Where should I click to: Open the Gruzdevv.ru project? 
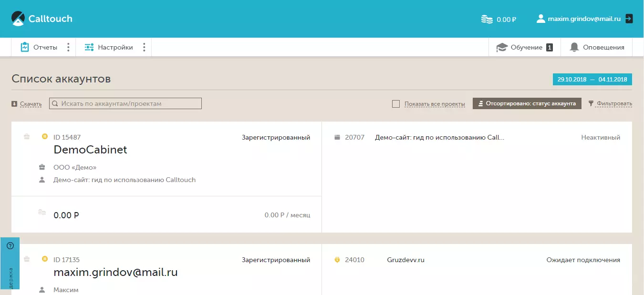[405, 260]
